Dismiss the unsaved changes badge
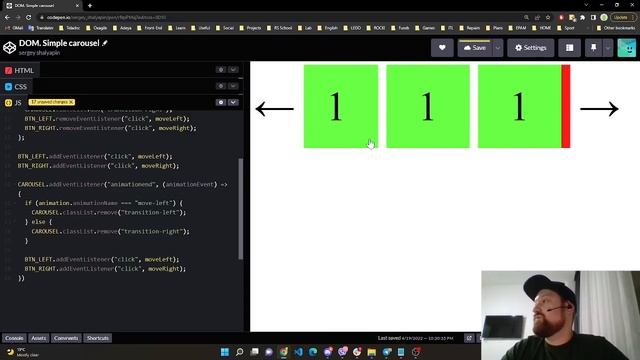This screenshot has width=640, height=360. click(x=71, y=102)
